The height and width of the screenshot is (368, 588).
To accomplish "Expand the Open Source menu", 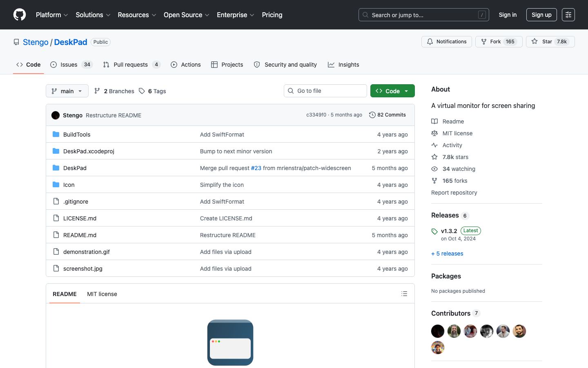I will (x=187, y=15).
